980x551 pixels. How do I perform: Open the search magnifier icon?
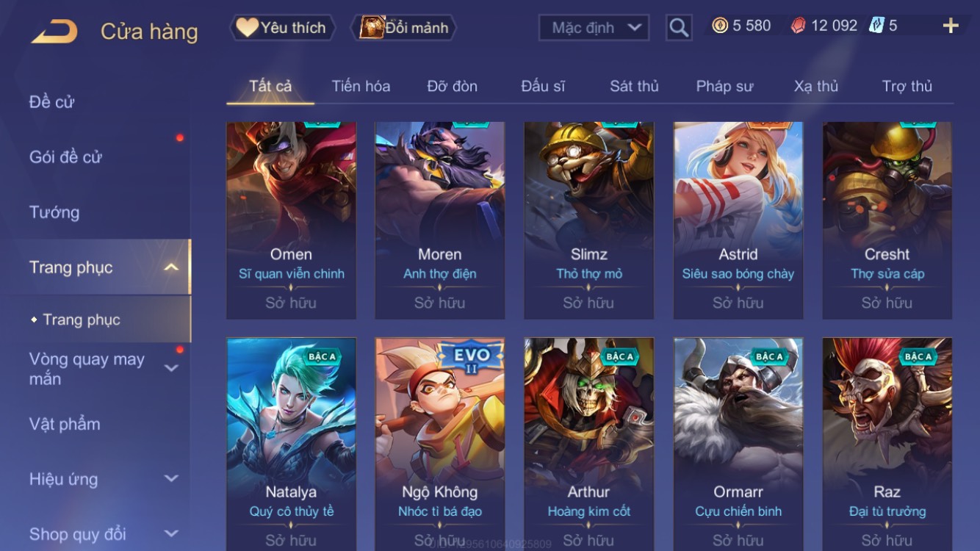point(679,28)
